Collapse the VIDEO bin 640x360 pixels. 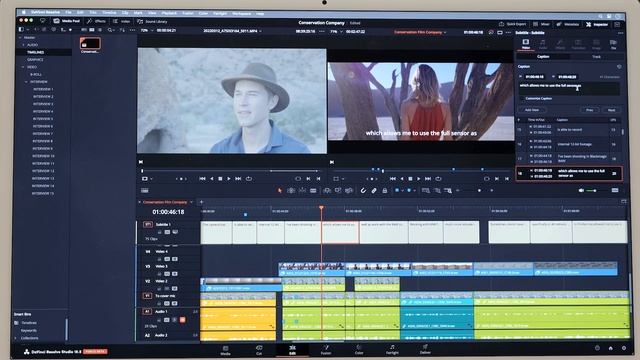coord(23,67)
